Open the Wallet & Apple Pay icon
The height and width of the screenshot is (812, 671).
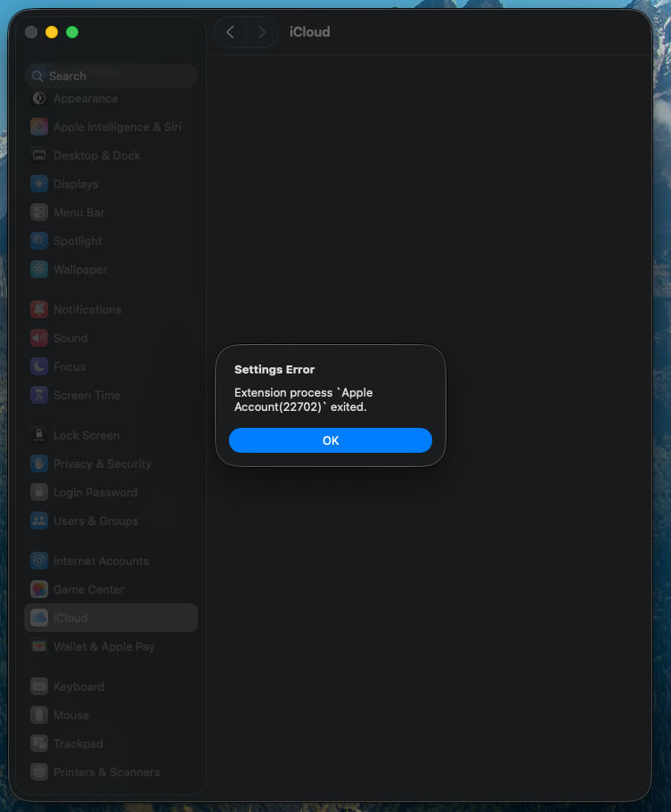pos(39,646)
